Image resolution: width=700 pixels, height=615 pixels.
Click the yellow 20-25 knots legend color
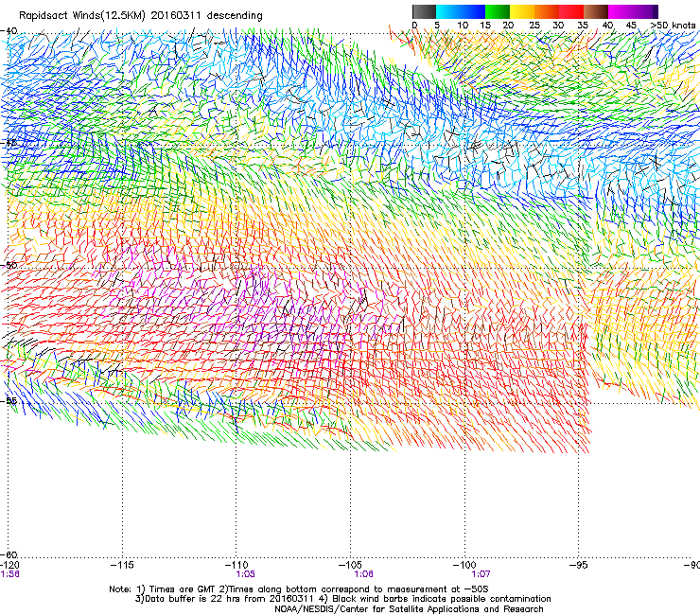tap(522, 11)
